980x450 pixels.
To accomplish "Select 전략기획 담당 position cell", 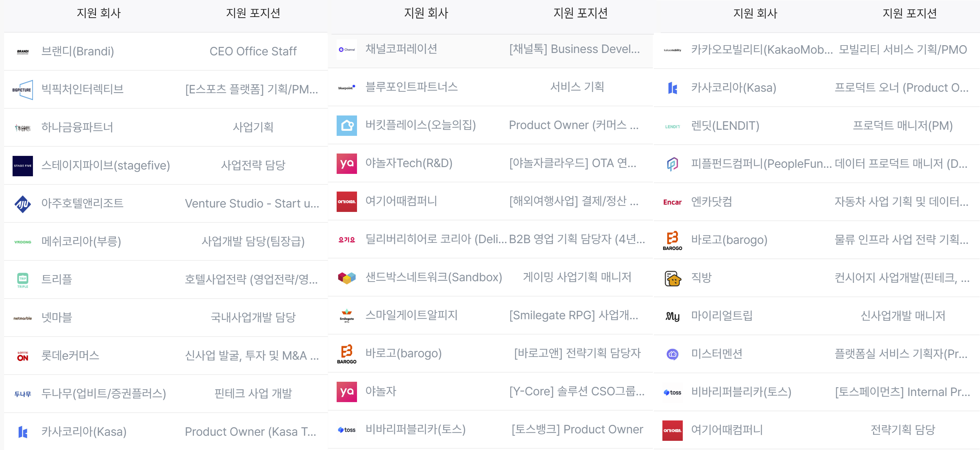I will [903, 430].
